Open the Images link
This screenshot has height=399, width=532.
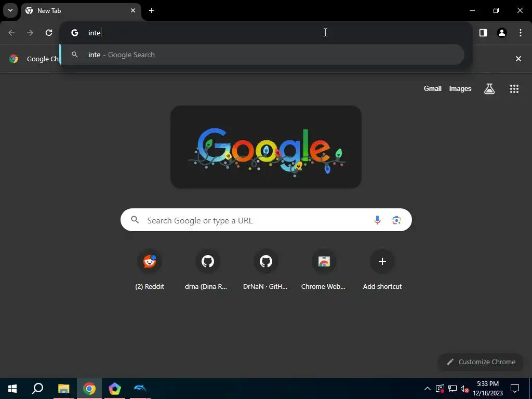[460, 88]
